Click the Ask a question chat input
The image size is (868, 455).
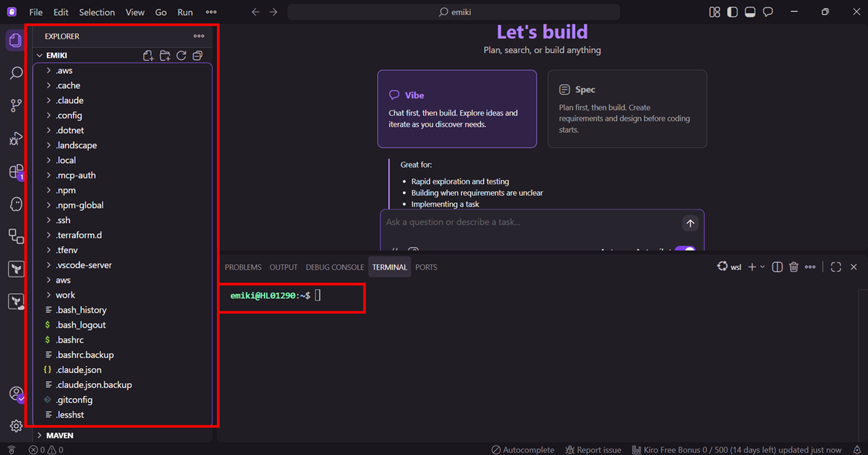532,222
